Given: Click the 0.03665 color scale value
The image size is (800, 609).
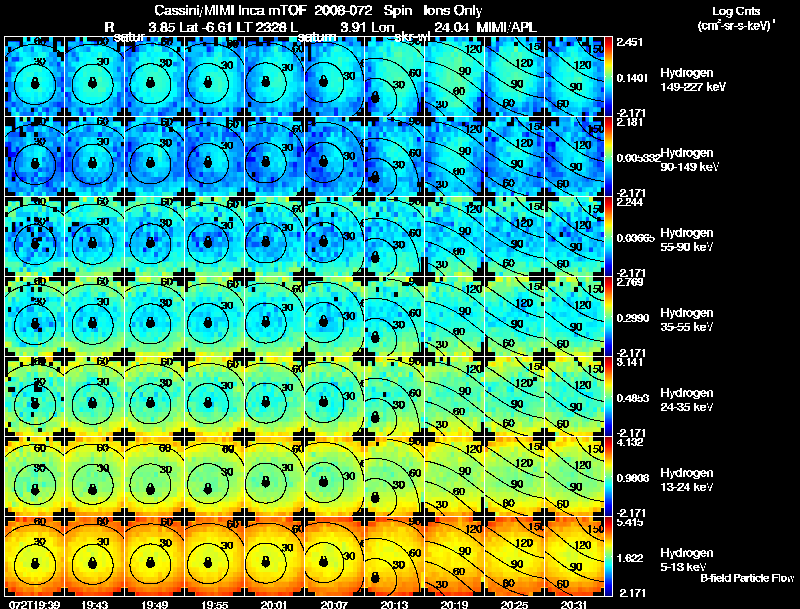Looking at the screenshot, I should pos(635,238).
